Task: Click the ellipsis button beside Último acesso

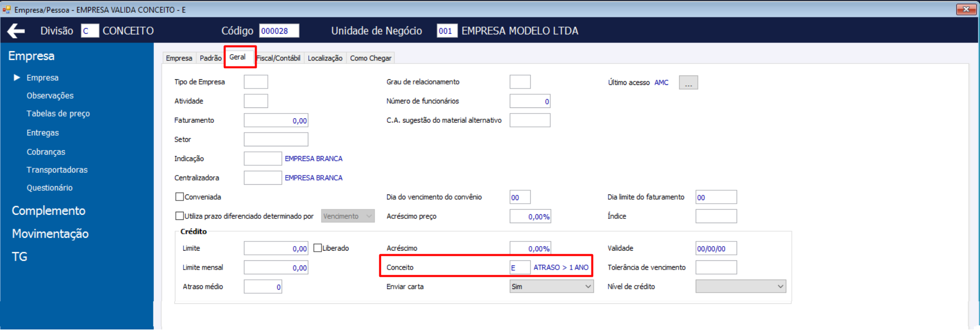Action: (688, 82)
